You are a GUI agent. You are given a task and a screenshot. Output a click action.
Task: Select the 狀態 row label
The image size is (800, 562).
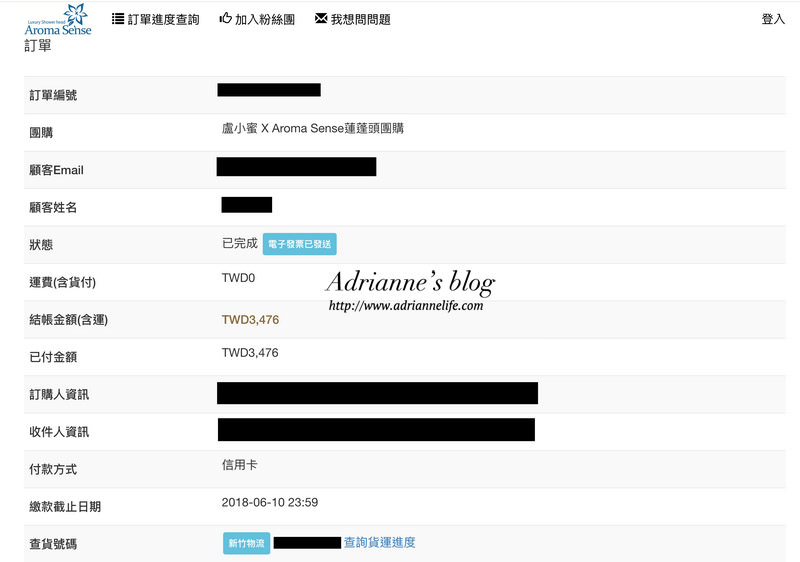point(41,245)
